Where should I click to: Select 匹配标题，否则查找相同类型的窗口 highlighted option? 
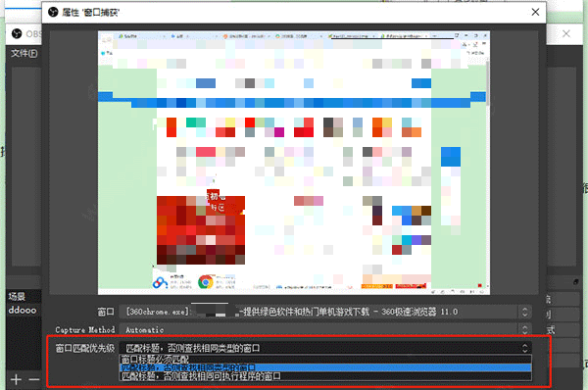(x=324, y=367)
